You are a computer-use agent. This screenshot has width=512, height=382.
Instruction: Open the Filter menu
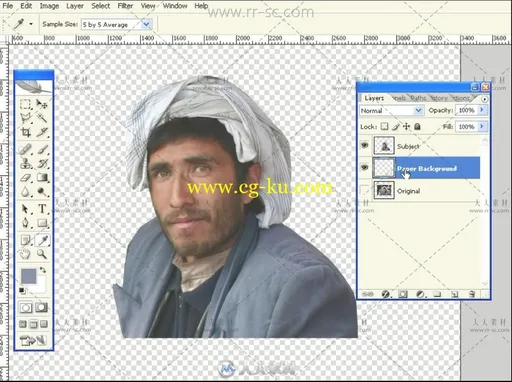[125, 6]
